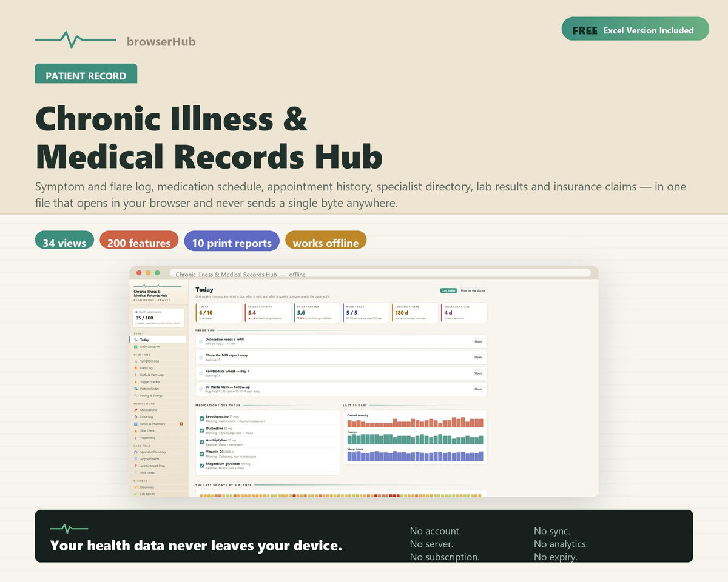The width and height of the screenshot is (728, 582).
Task: Click the Specialist Directory icon
Action: pyautogui.click(x=135, y=452)
